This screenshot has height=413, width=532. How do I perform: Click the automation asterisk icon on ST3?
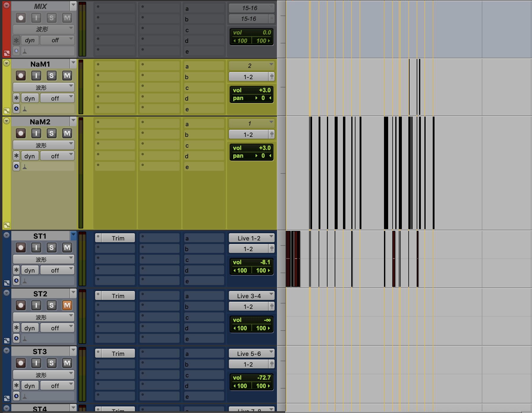pos(16,385)
